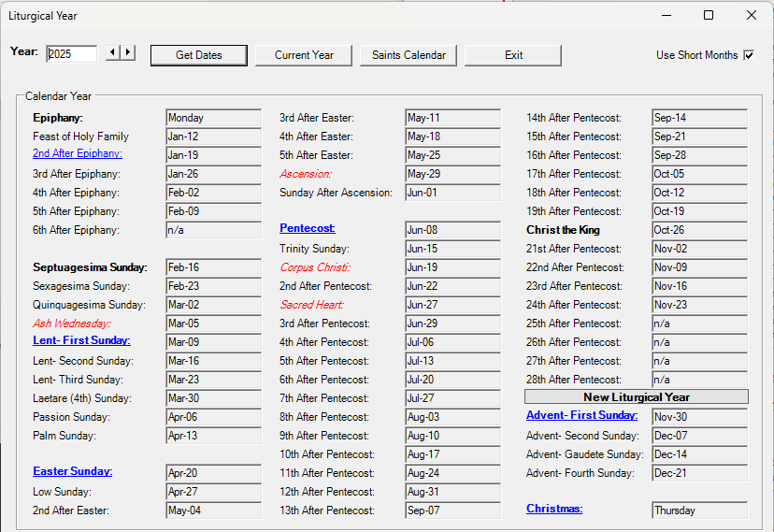
Task: Select the 14th After Pentecost date Sep-14
Action: pyautogui.click(x=699, y=118)
